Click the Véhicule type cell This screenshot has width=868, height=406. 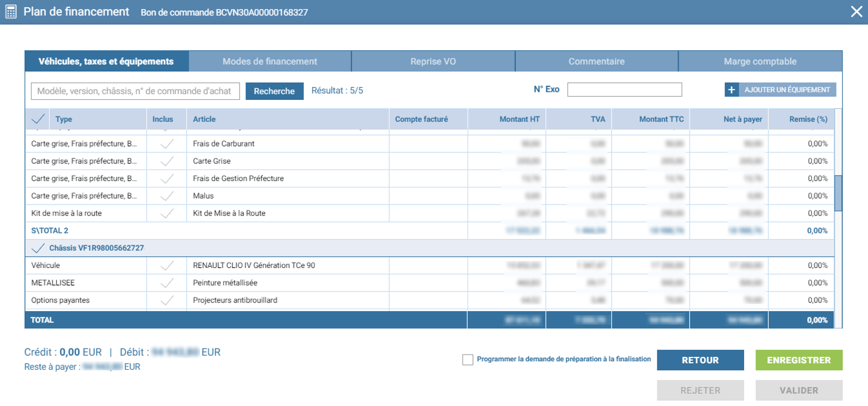click(x=86, y=265)
